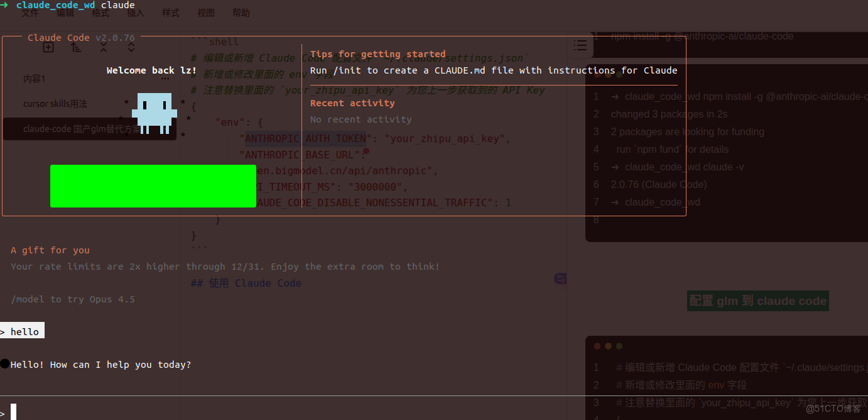
Task: Open the 文件 menu in the editor behind
Action: pyautogui.click(x=30, y=13)
